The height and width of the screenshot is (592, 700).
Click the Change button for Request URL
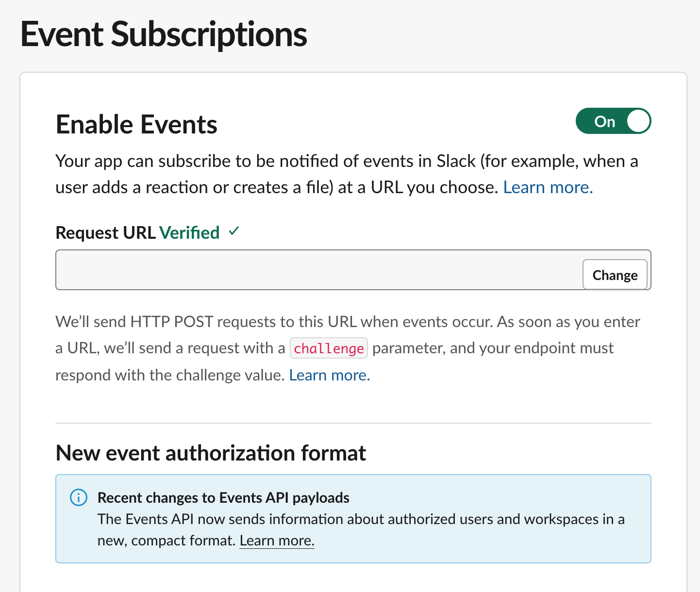[615, 275]
